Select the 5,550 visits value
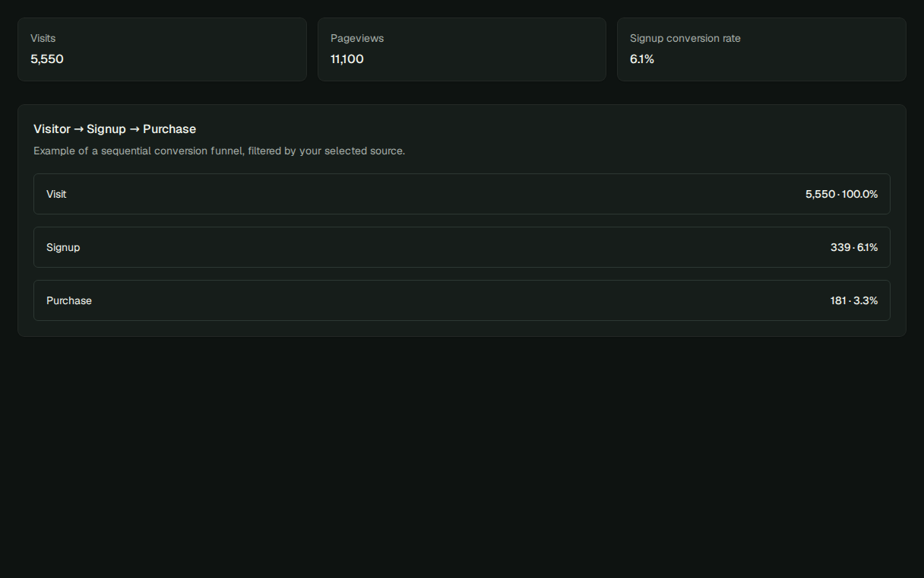This screenshot has width=924, height=578. [47, 59]
